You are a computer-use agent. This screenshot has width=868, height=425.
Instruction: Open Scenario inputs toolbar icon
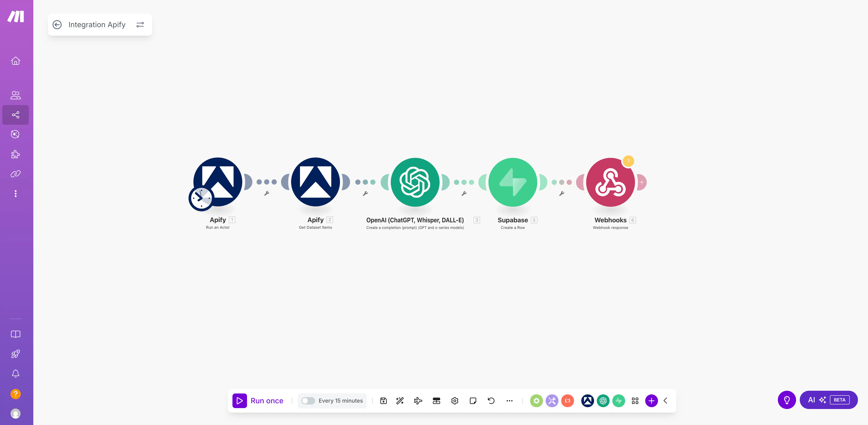tap(436, 401)
